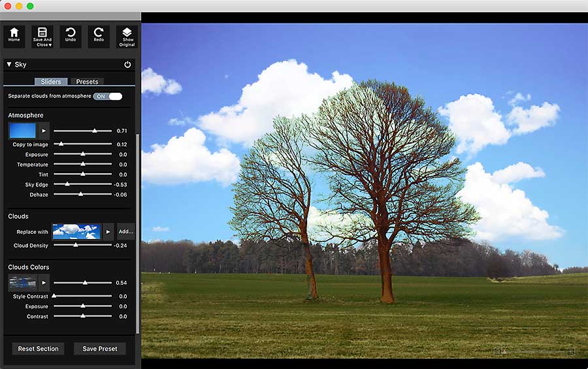Screen dimensions: 588x369
Task: Click the blue Atmosphere color thumbnail
Action: point(22,131)
